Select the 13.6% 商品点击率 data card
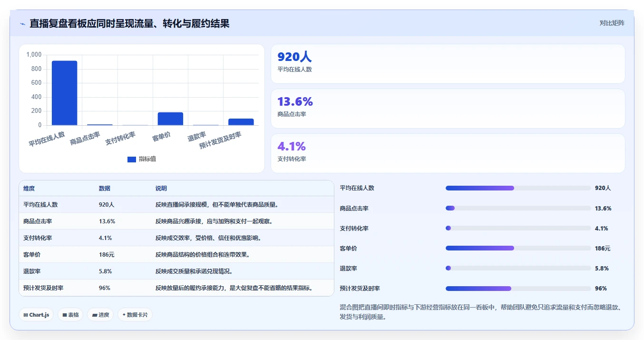Viewport: 644px width, 340px height. (x=448, y=109)
